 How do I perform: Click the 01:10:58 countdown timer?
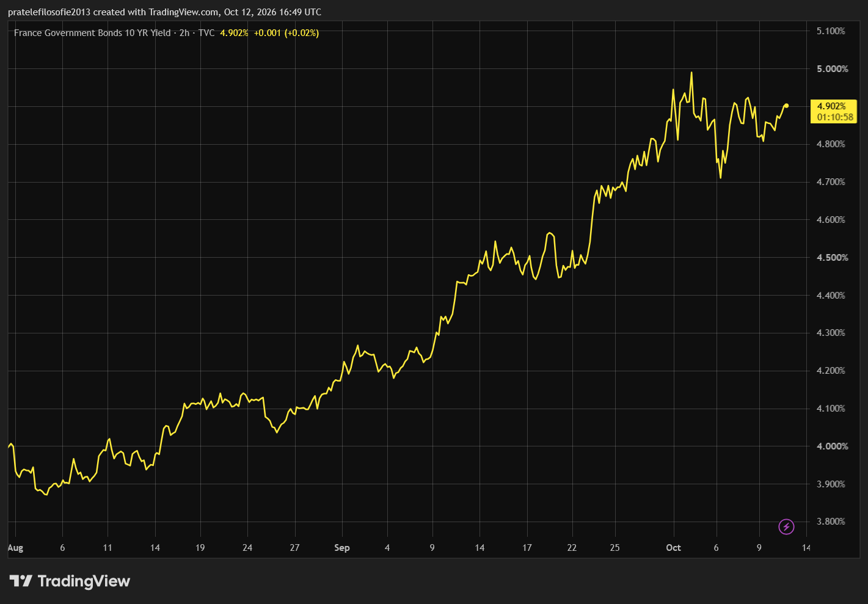point(835,117)
